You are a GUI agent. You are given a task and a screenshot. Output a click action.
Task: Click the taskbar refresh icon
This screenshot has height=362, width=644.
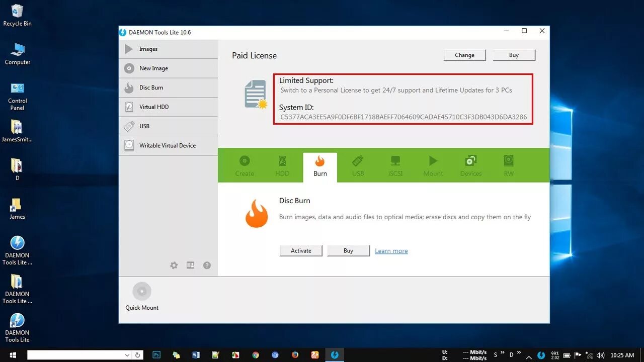click(x=137, y=355)
